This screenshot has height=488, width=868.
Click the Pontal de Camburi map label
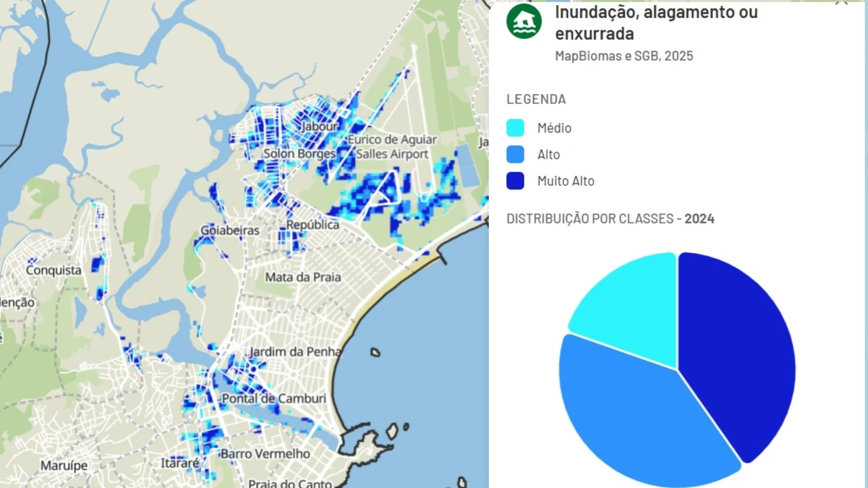[273, 398]
